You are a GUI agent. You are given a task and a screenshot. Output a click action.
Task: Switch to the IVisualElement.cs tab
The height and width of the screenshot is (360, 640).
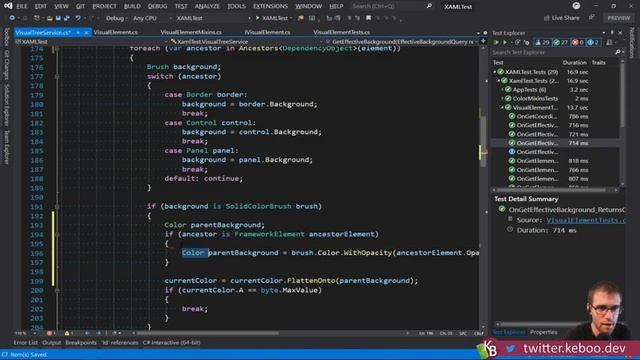pyautogui.click(x=267, y=32)
